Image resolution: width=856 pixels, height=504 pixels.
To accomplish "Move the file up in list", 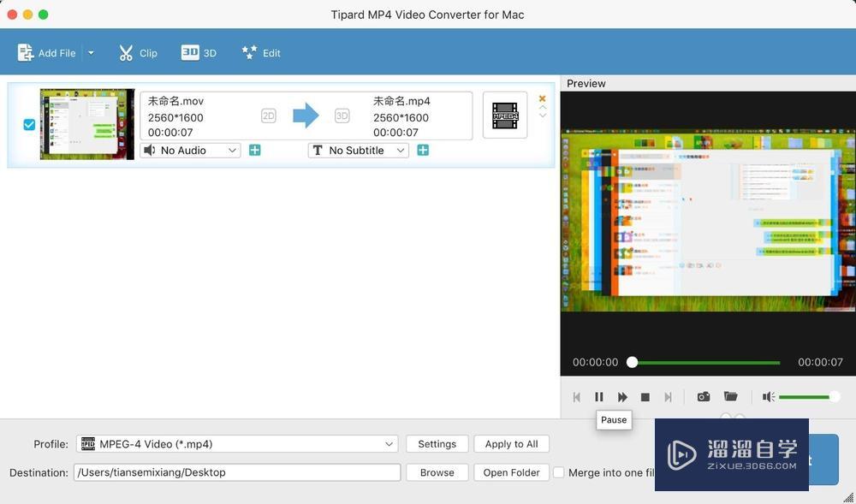I will (x=543, y=108).
